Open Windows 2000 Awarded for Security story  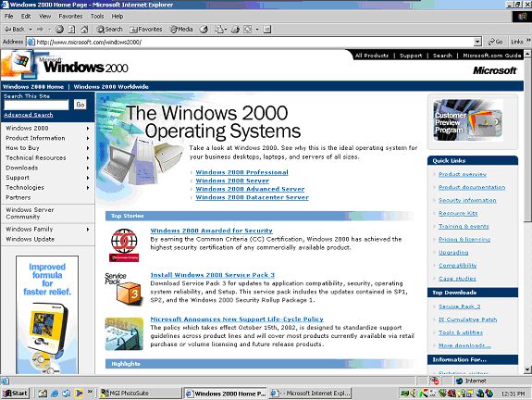tap(211, 231)
